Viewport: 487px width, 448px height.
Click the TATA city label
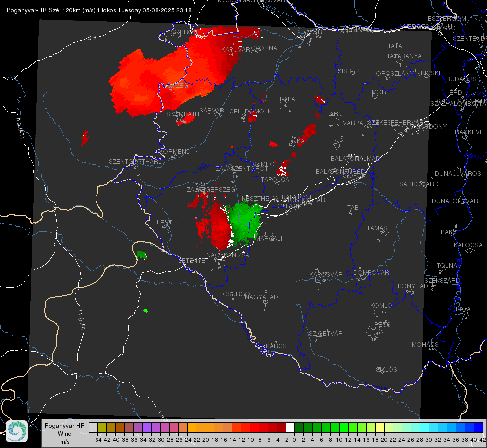[x=395, y=46]
